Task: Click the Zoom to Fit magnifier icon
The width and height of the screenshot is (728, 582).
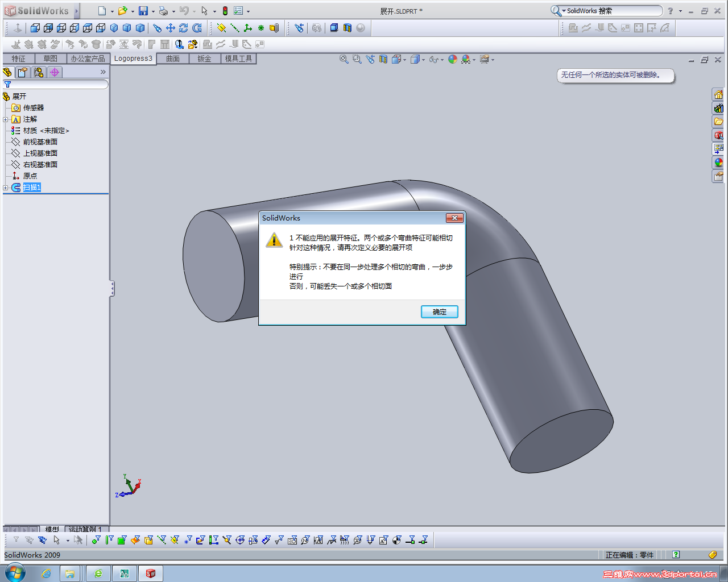Action: (344, 59)
